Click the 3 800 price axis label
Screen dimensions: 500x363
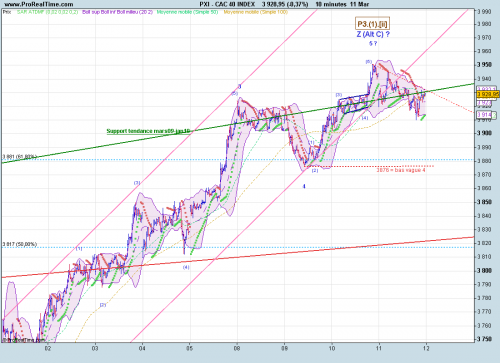484,271
